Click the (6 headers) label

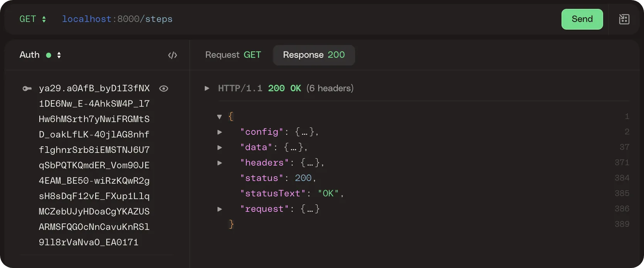coord(330,89)
